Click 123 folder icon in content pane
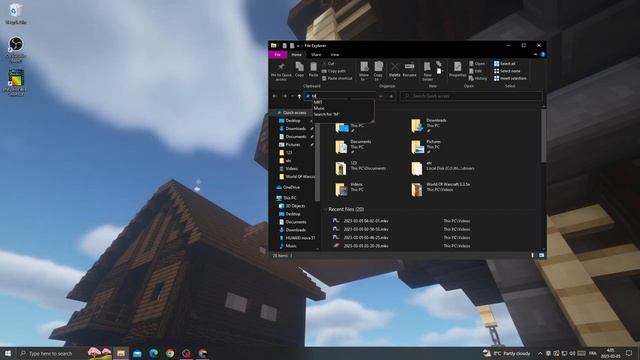This screenshot has width=640, height=360. [x=341, y=168]
